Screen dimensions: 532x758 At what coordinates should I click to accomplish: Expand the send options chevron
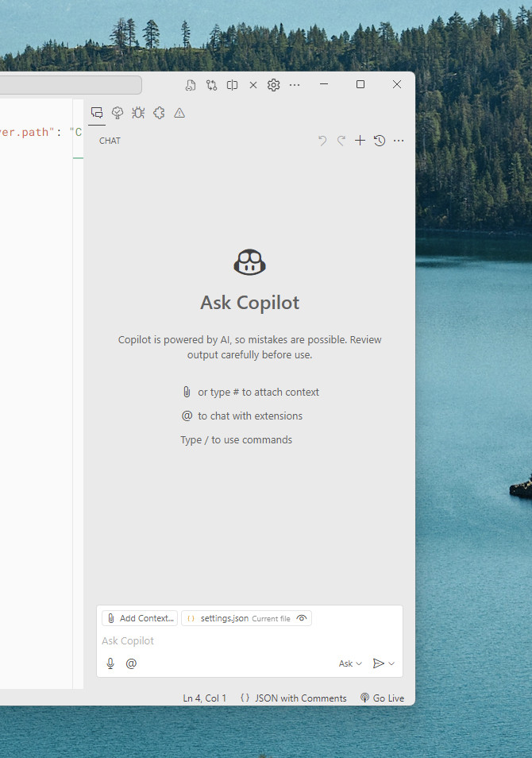[391, 663]
